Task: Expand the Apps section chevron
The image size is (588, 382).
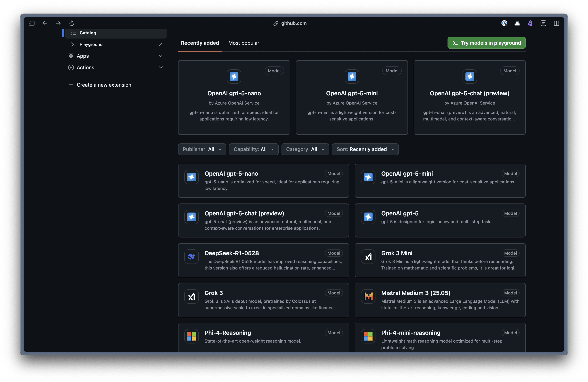Action: tap(161, 56)
